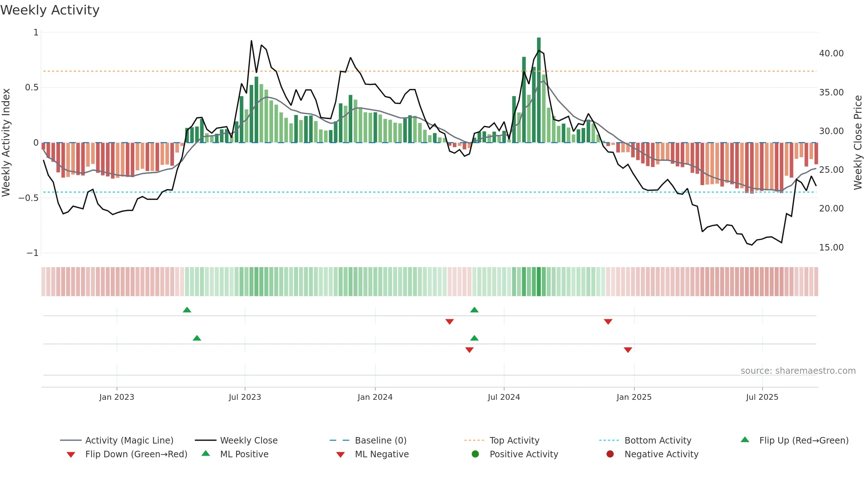Click the red Flip Down triangle near late 2024
Viewport: 868px width, 488px height.
click(x=608, y=322)
